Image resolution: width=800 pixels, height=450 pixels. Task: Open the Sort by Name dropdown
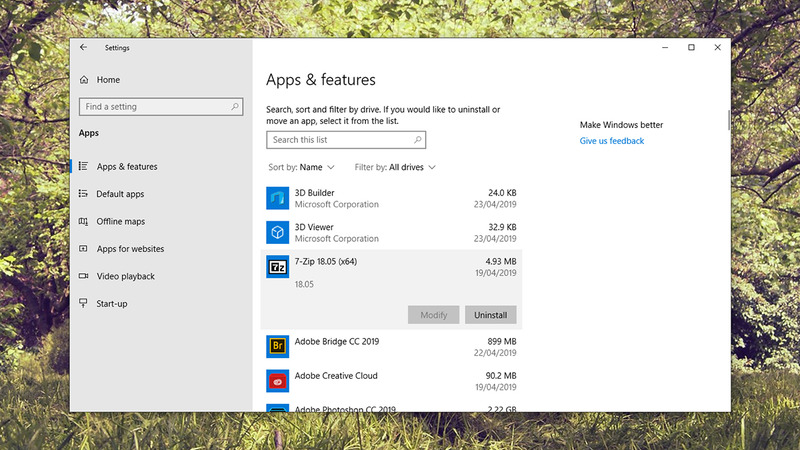click(302, 167)
